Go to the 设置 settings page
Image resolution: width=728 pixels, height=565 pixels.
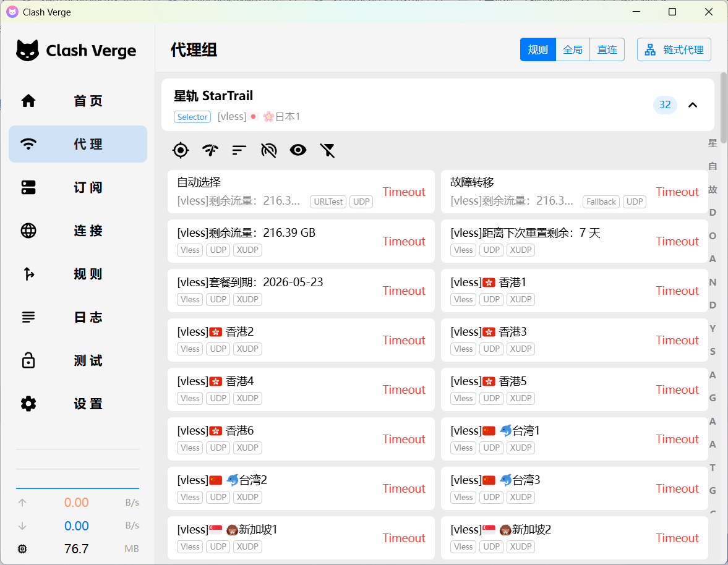tap(78, 404)
